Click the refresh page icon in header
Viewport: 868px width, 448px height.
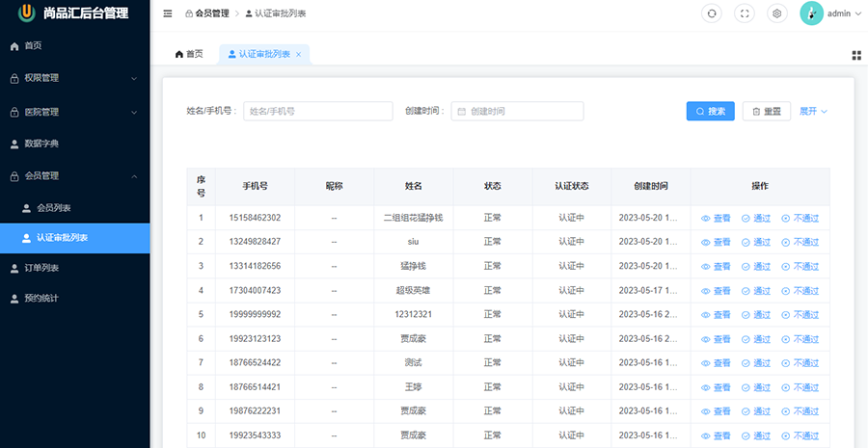[712, 13]
